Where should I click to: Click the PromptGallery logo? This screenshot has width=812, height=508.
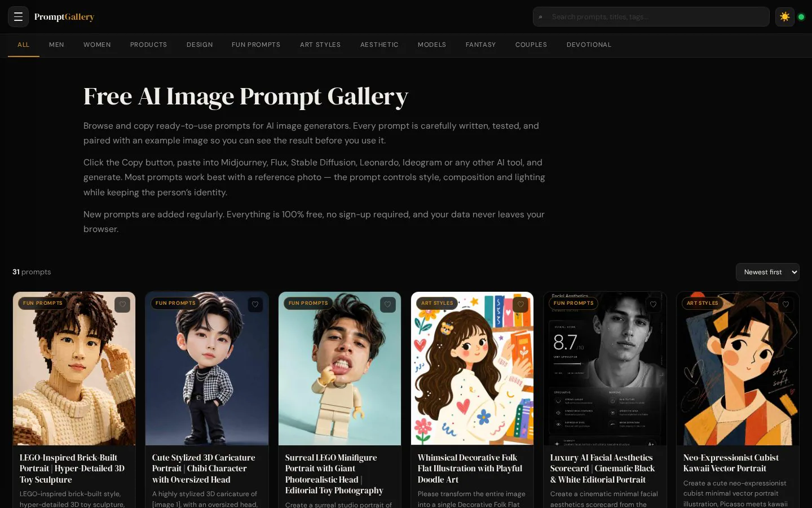tap(64, 17)
